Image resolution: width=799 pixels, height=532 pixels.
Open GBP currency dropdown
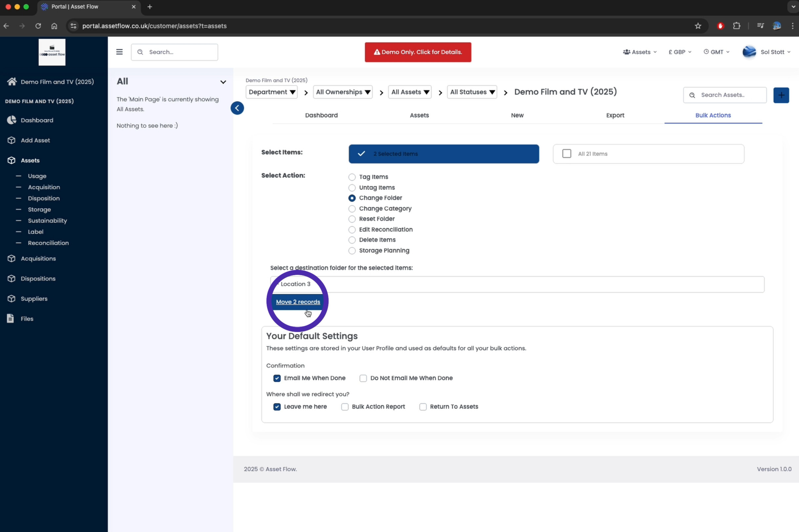(680, 52)
